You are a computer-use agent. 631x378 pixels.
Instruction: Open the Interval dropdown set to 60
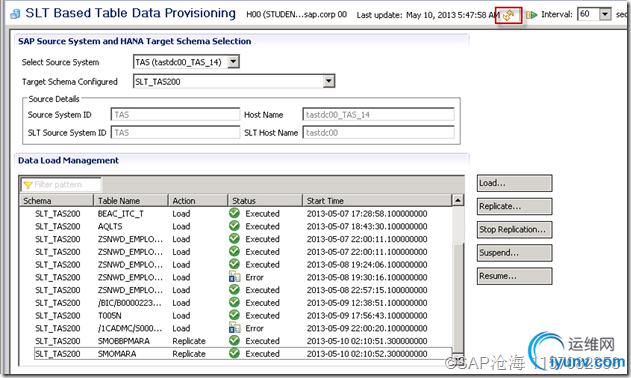point(604,14)
